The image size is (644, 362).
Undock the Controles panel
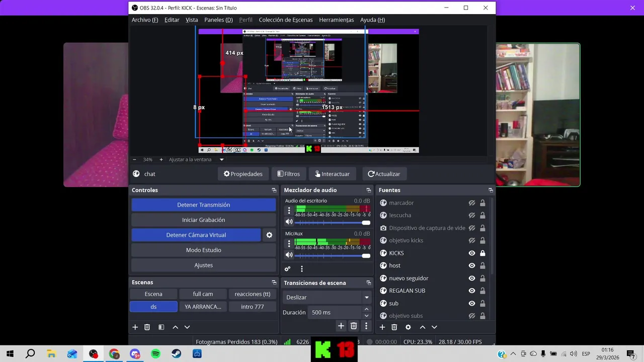pos(274,190)
